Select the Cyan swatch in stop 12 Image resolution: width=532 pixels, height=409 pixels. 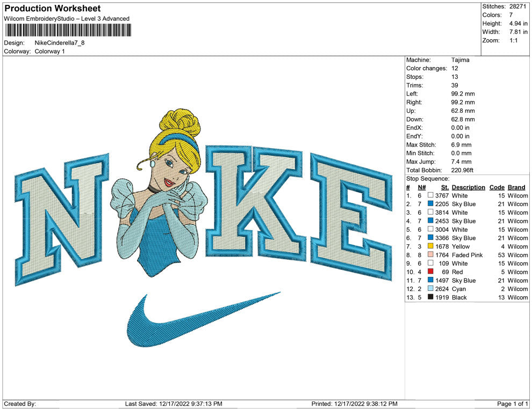tap(430, 289)
